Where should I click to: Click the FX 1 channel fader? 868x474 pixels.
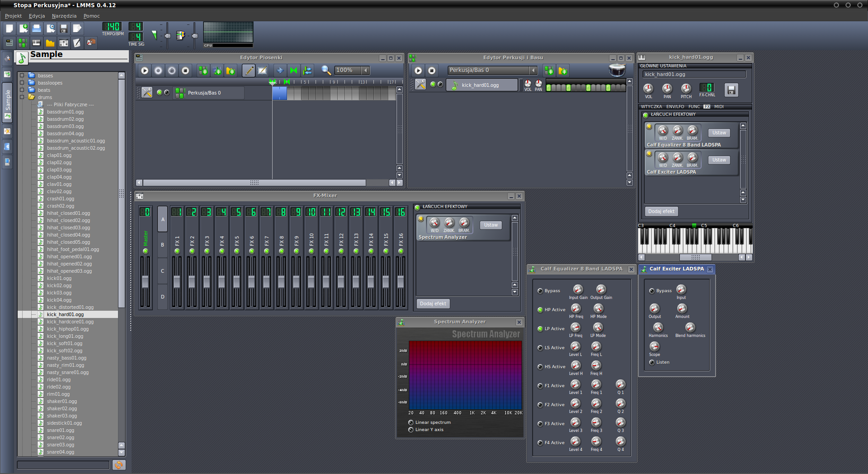pos(177,281)
